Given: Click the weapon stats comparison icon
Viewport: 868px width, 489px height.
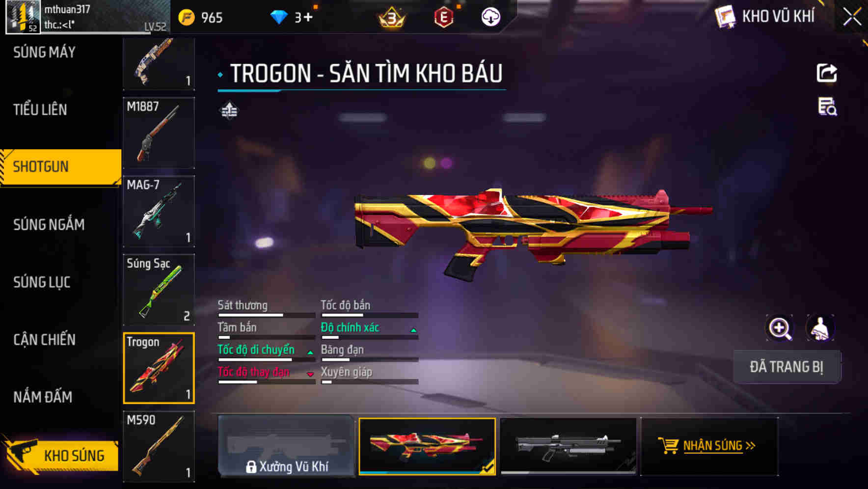Looking at the screenshot, I should tap(229, 110).
